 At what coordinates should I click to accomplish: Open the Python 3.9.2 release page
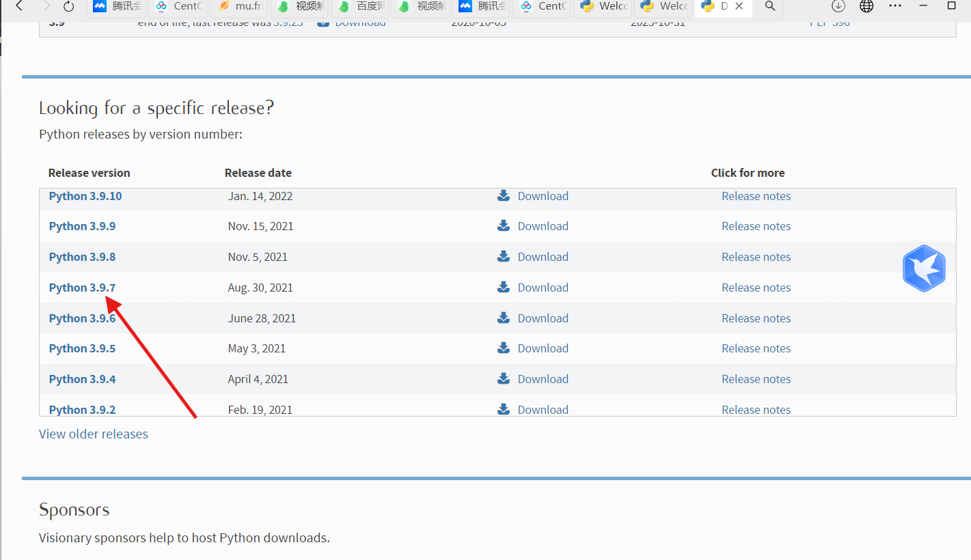click(83, 410)
